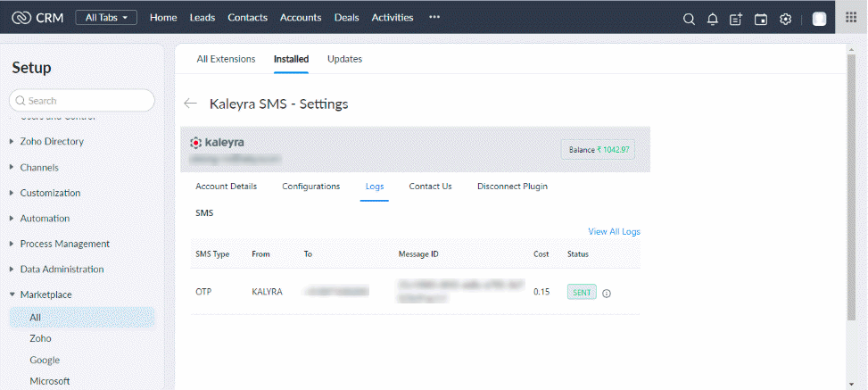Select All under Marketplace
868x390 pixels.
coord(82,318)
